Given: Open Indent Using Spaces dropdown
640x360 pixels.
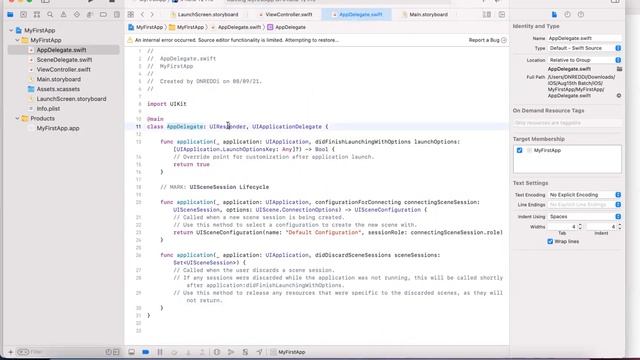Looking at the screenshot, I should [x=584, y=216].
